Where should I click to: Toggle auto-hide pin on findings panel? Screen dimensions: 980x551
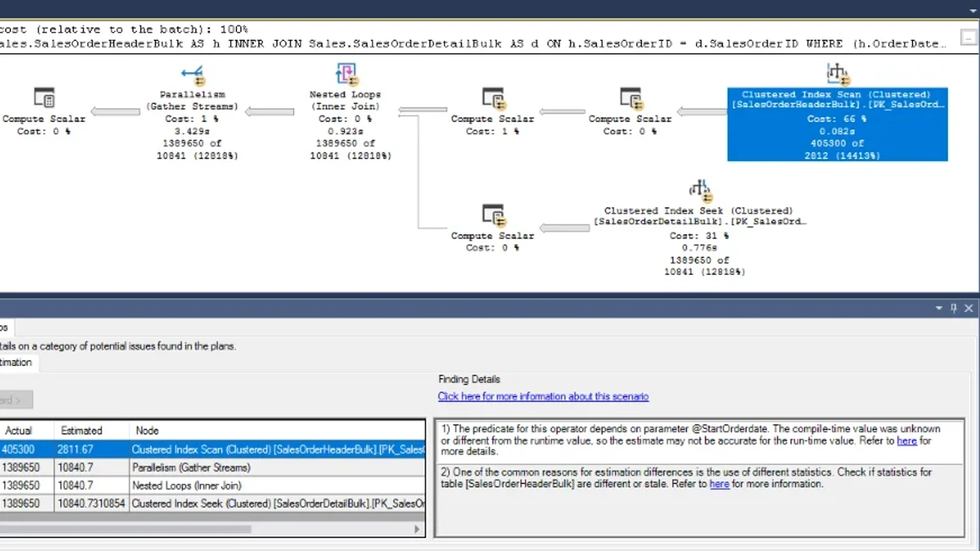point(953,309)
